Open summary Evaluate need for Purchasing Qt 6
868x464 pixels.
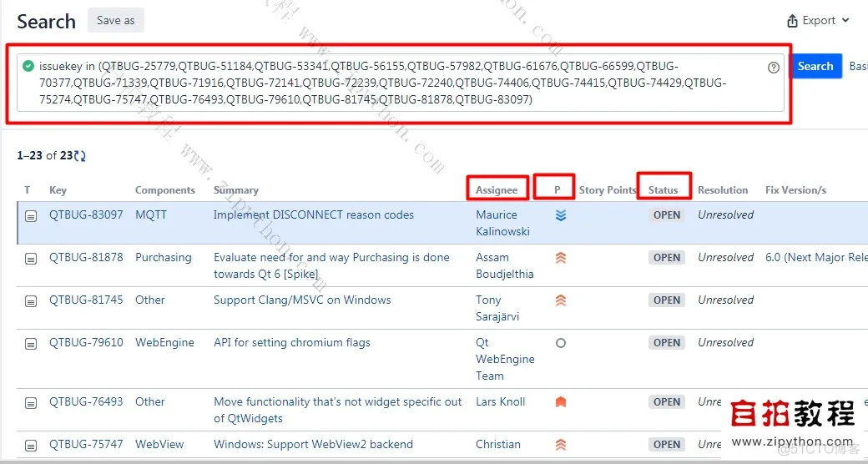coord(331,265)
